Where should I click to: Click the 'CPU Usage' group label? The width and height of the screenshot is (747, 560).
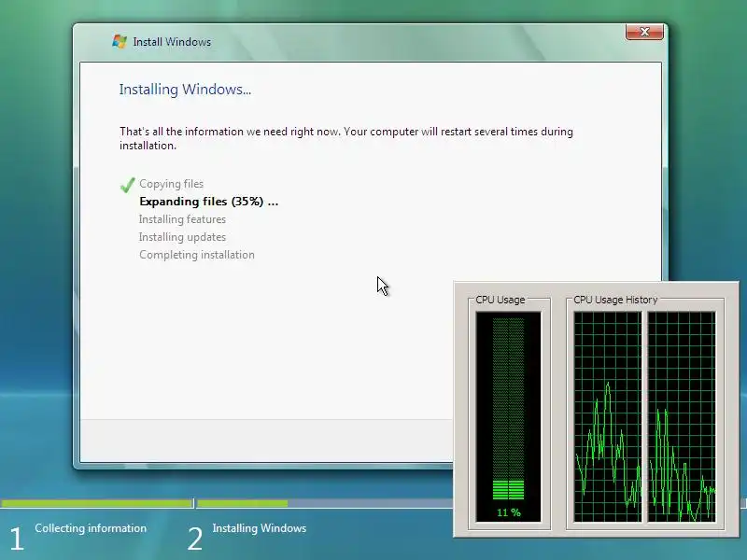click(x=500, y=300)
